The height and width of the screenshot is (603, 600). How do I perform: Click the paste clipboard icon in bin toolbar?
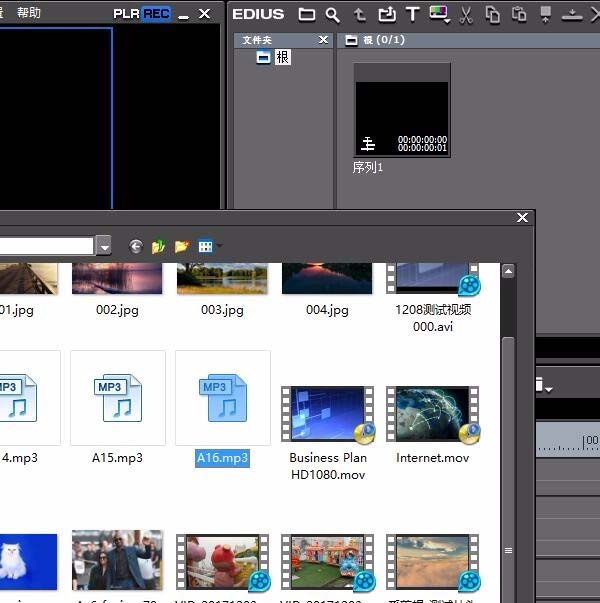tap(519, 14)
